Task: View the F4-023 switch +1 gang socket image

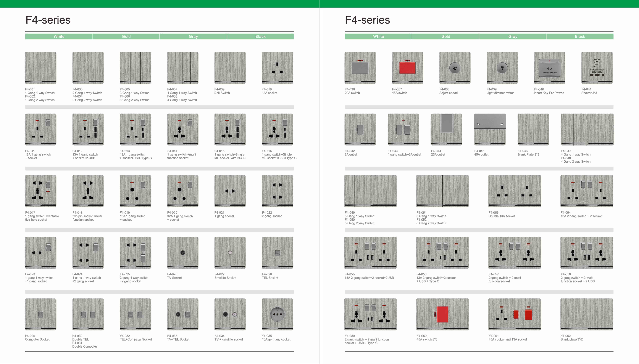Action: [x=40, y=253]
